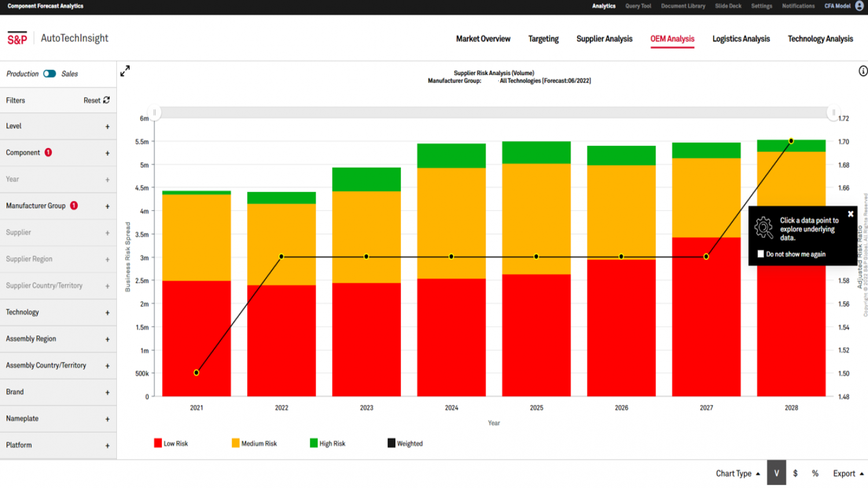The image size is (868, 488).
Task: Toggle between Production and Sales
Action: (x=50, y=74)
